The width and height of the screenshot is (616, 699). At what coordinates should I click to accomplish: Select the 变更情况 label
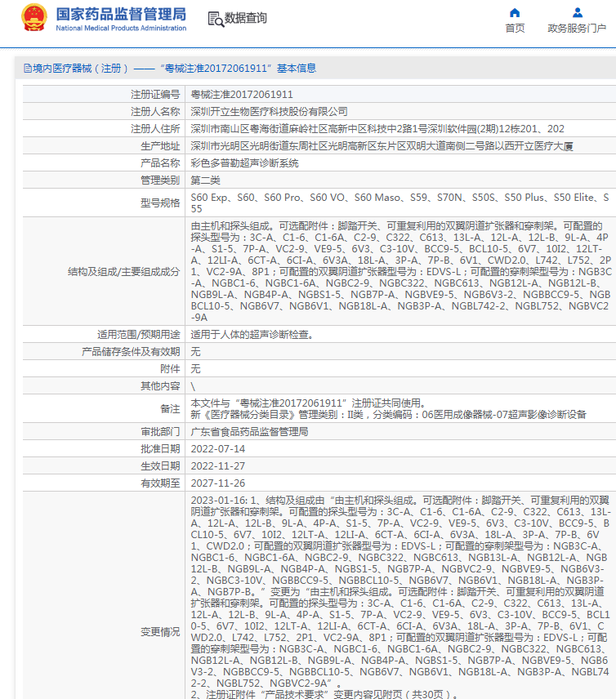pyautogui.click(x=160, y=632)
